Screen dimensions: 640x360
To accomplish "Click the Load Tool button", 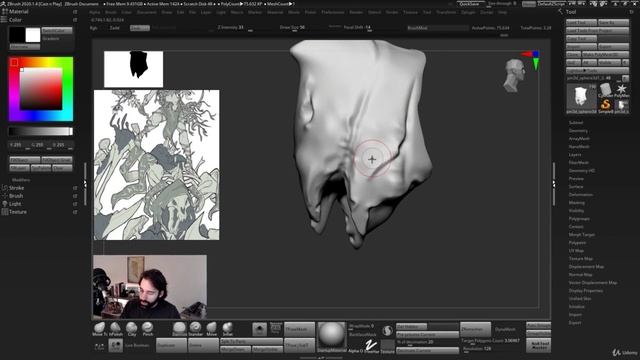I will coord(581,22).
